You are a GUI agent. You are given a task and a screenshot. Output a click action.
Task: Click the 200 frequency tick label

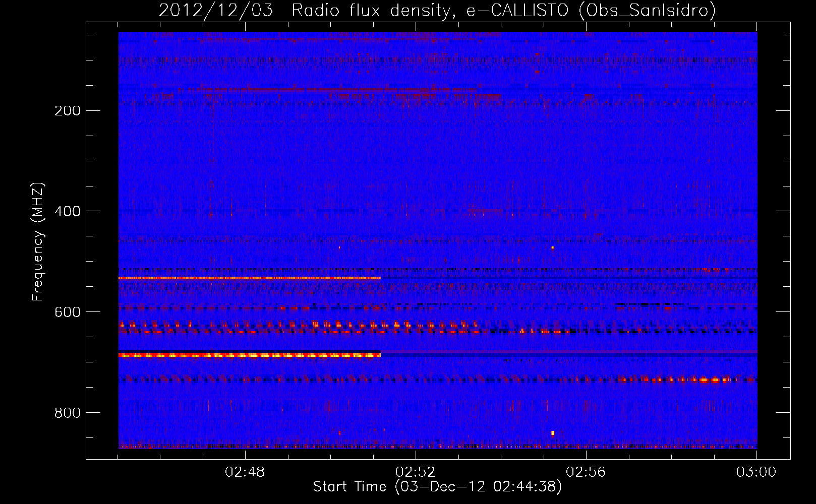point(68,110)
